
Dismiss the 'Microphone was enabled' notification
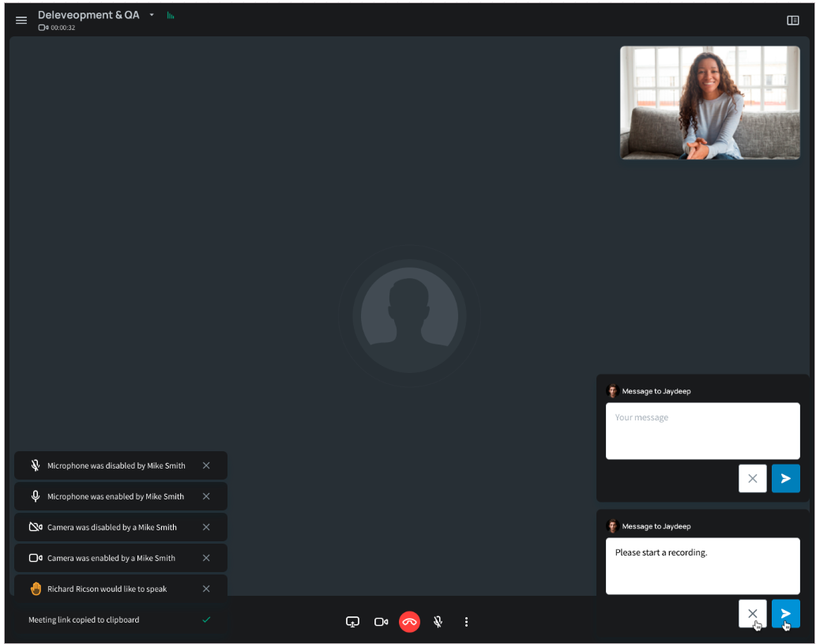tap(206, 496)
